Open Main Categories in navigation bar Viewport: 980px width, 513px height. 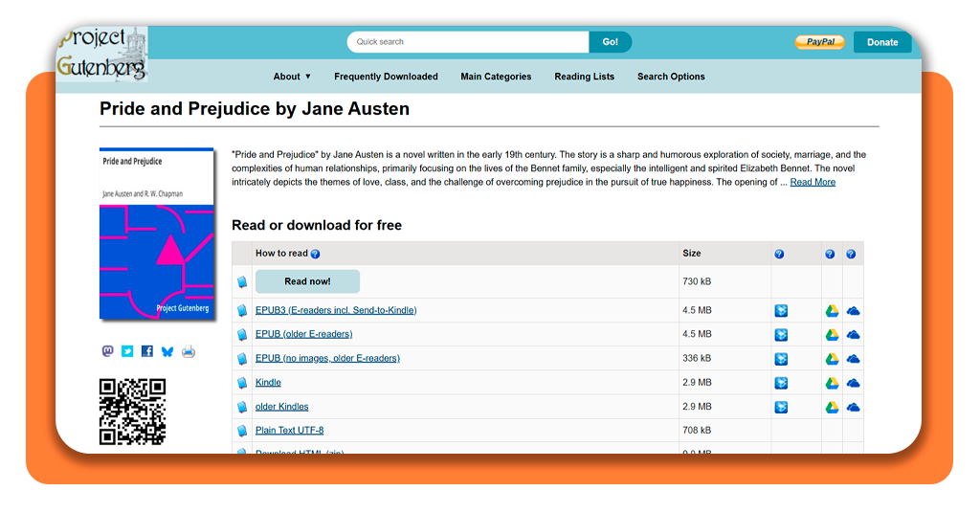(496, 77)
